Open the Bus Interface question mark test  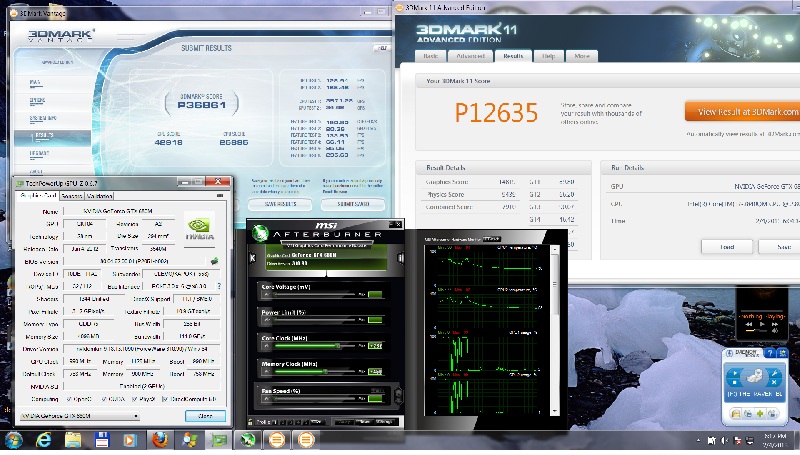[x=219, y=286]
